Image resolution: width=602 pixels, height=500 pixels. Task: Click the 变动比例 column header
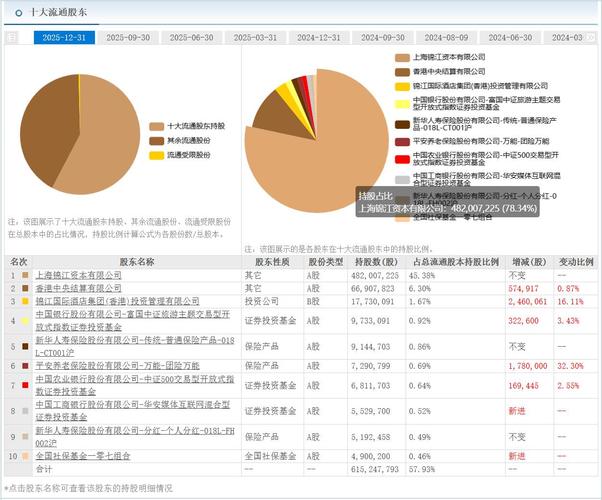576,262
